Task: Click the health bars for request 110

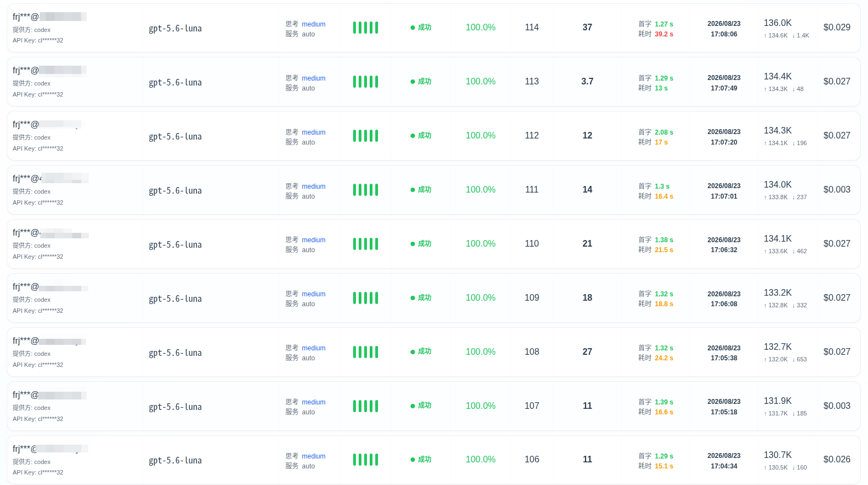Action: (365, 244)
